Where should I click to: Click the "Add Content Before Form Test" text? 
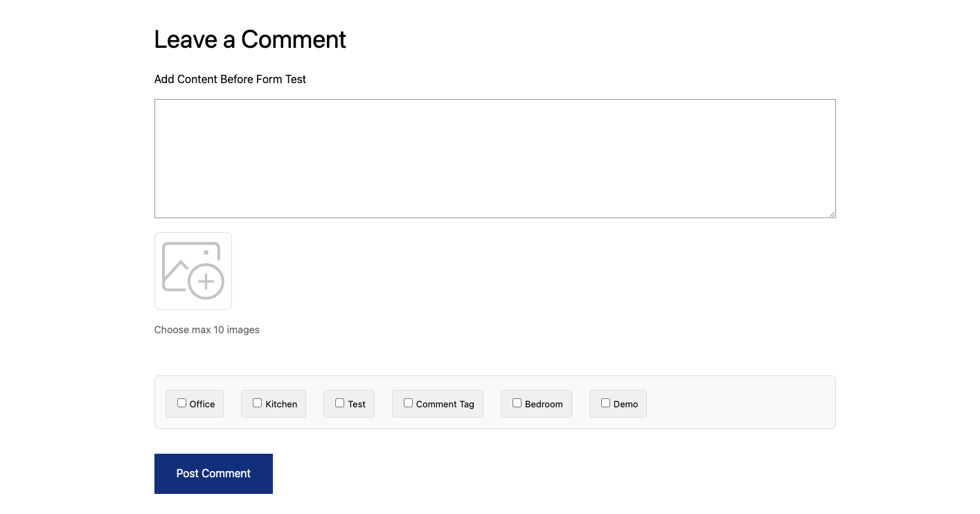pos(230,80)
